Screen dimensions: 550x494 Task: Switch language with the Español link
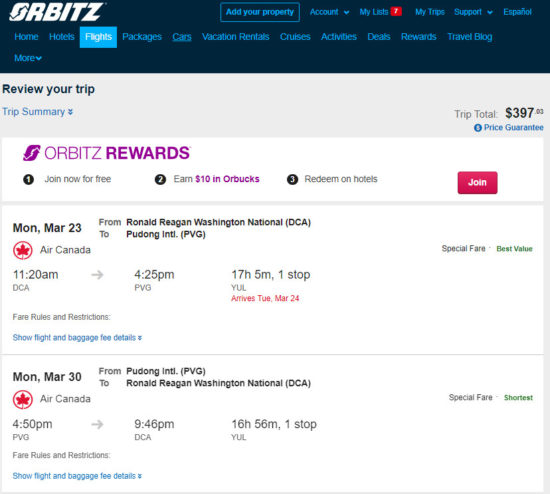tap(517, 12)
